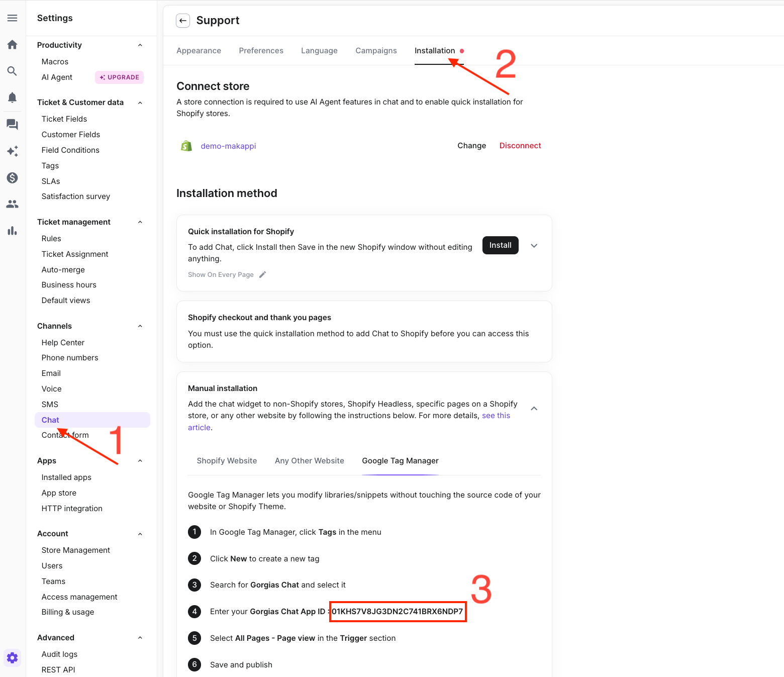Open notifications bell icon
The width and height of the screenshot is (784, 677).
(13, 98)
